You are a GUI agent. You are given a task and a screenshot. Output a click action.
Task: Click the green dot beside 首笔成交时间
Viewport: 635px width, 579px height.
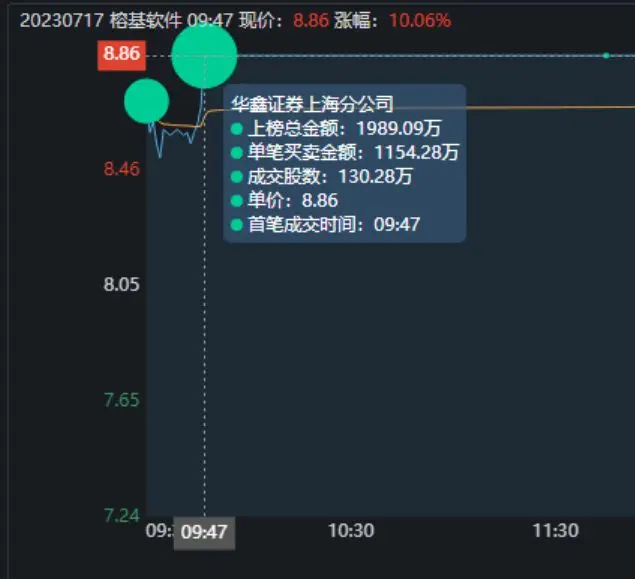pyautogui.click(x=236, y=225)
